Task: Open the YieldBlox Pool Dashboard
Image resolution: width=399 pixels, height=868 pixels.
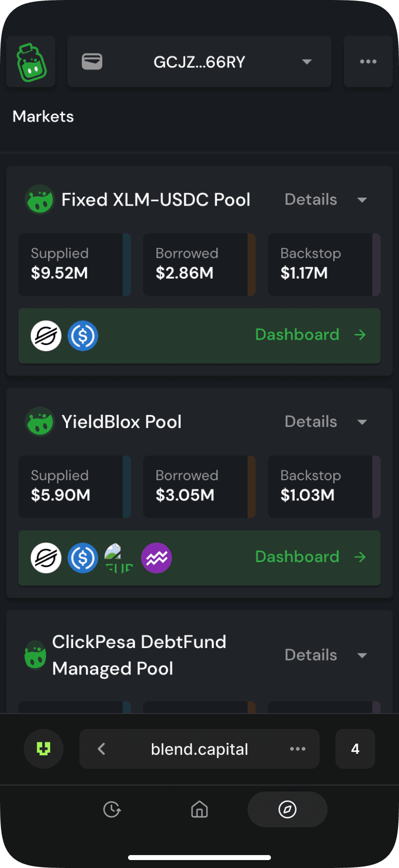Action: [x=310, y=557]
